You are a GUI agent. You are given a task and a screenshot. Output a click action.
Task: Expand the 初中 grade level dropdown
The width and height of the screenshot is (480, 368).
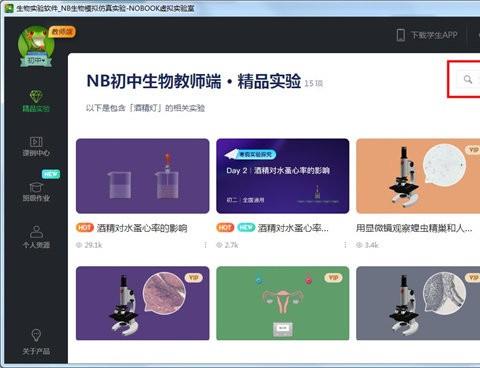pos(36,61)
